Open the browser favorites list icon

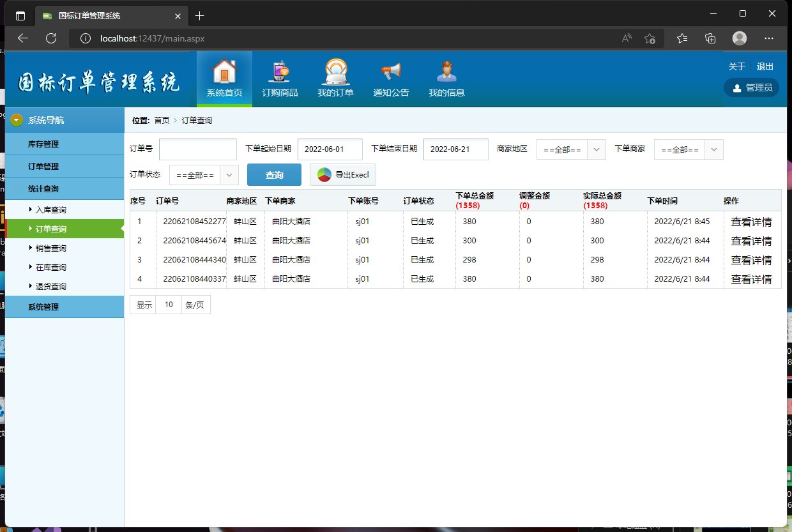pos(682,38)
